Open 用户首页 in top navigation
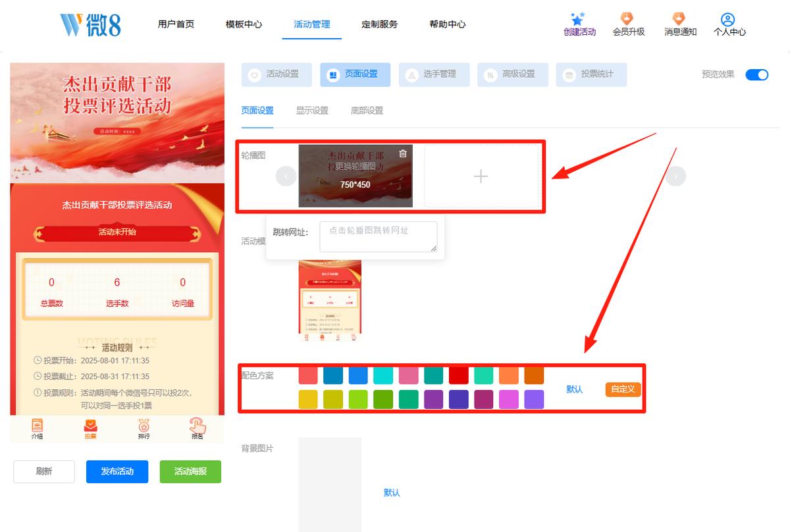Screen dimensions: 790x532 coord(176,24)
